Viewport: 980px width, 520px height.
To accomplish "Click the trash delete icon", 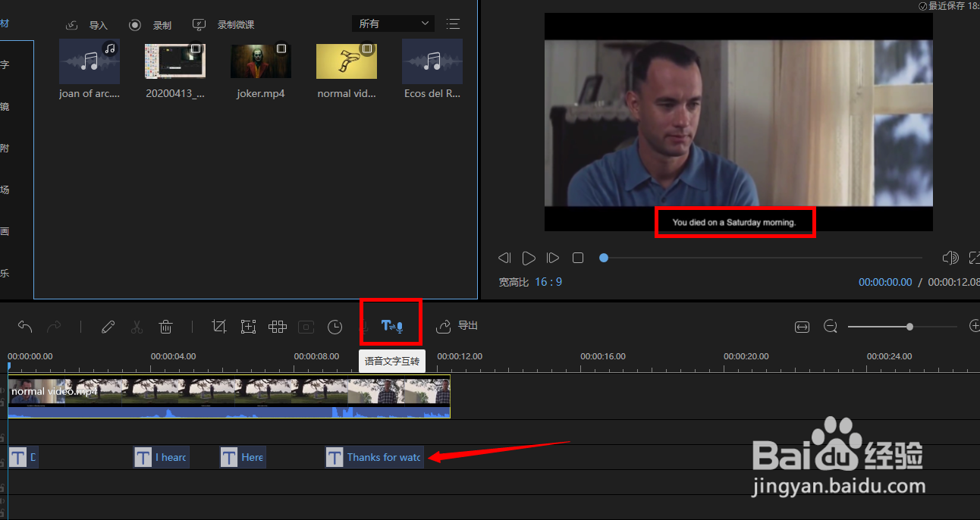I will tap(165, 327).
